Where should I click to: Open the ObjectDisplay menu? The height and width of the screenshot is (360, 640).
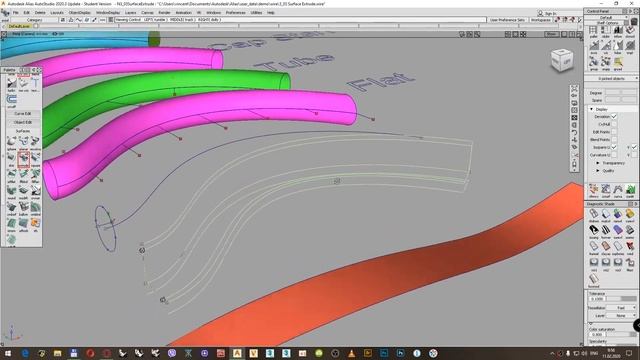(80, 13)
